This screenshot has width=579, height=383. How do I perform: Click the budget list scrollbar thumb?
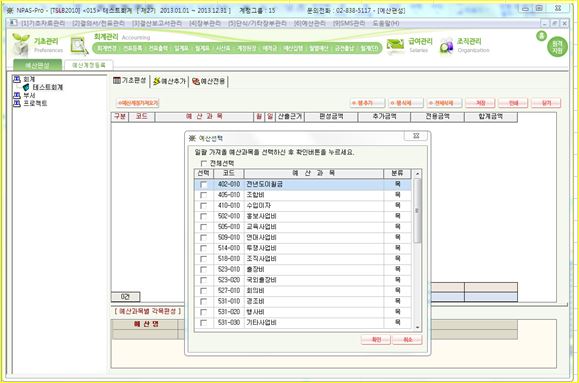(417, 211)
